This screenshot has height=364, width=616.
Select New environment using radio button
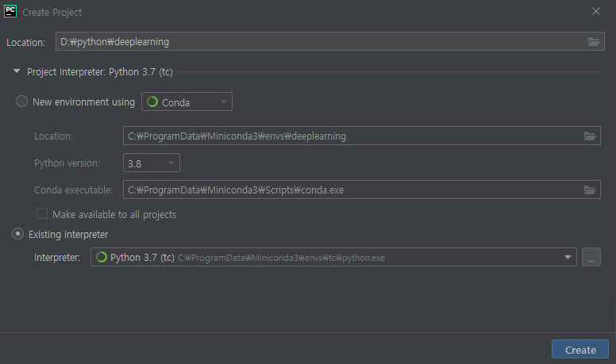pos(21,102)
